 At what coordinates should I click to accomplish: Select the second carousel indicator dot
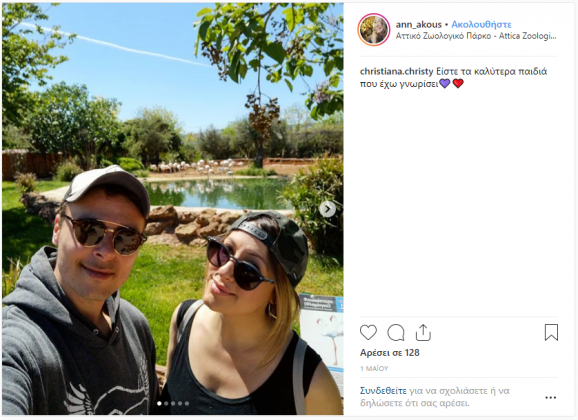[166, 403]
